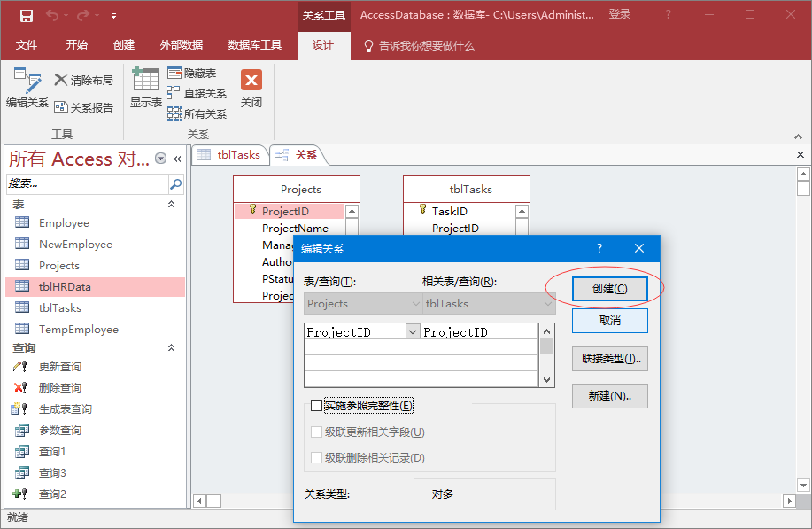Open the 数据库工具 ribbon tab
Screen dimensions: 812x529
(254, 45)
